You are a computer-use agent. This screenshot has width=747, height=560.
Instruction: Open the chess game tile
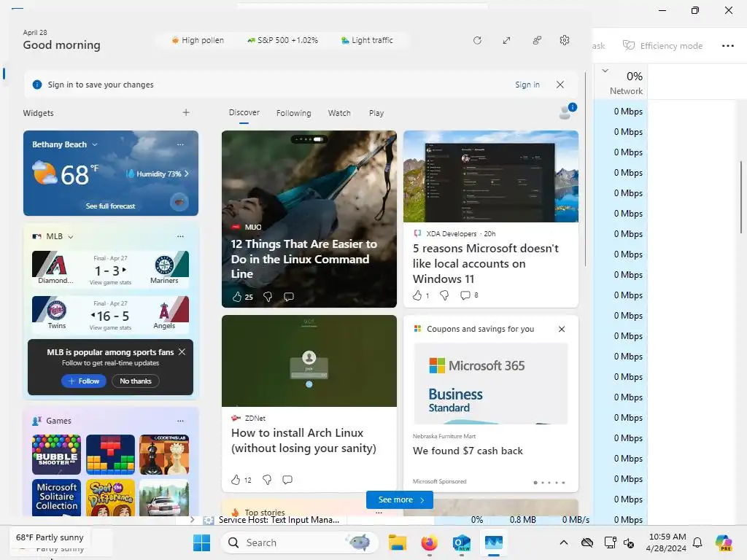[164, 454]
